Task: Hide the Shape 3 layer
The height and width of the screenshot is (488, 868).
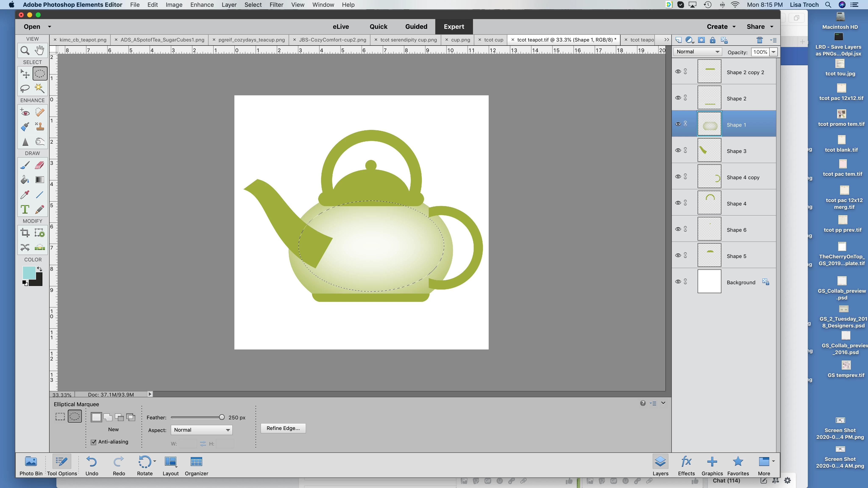Action: (678, 150)
